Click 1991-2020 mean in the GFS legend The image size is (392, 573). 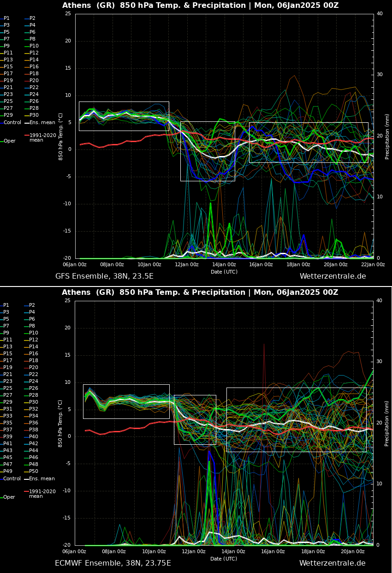[42, 137]
